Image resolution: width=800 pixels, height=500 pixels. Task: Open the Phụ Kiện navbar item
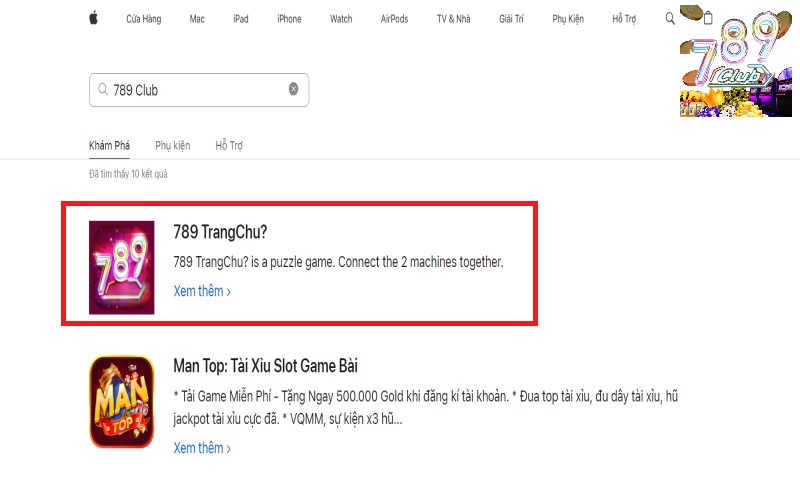coord(568,19)
